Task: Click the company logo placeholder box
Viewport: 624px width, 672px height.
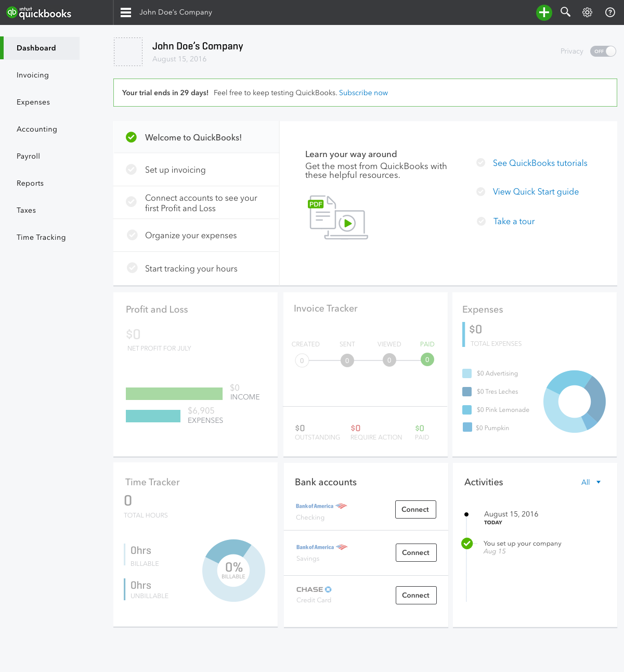Action: coord(128,51)
